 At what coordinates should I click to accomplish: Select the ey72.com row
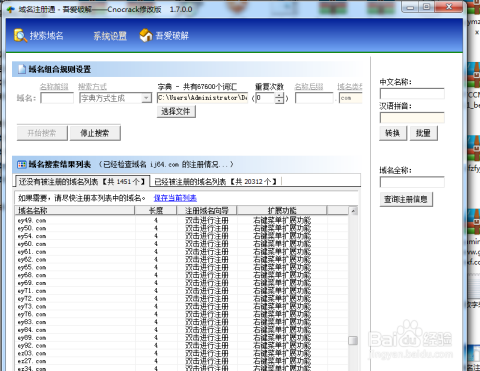tap(181, 299)
